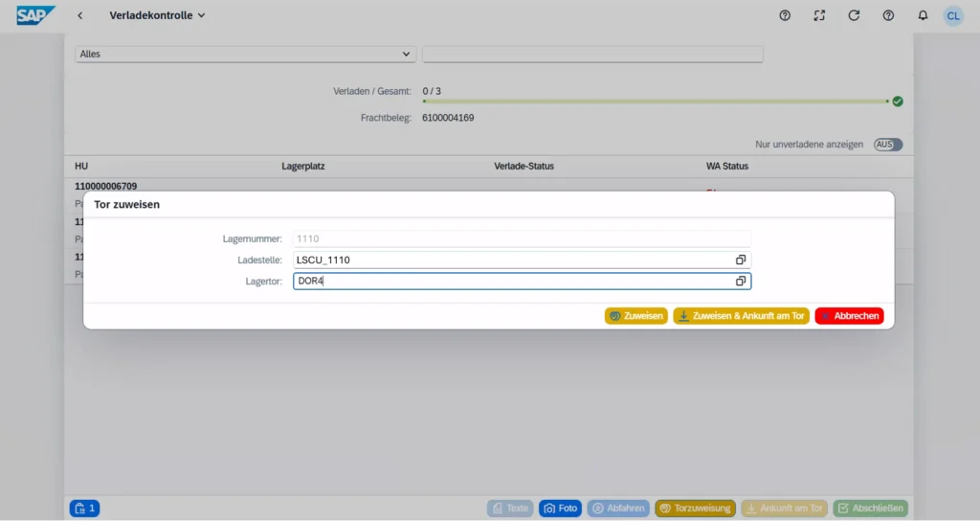Screen dimensions: 980x521
Task: Click the Lagertor label
Action: (x=264, y=282)
